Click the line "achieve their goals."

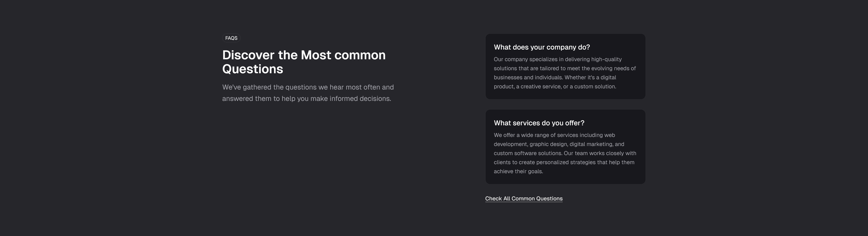pos(518,172)
